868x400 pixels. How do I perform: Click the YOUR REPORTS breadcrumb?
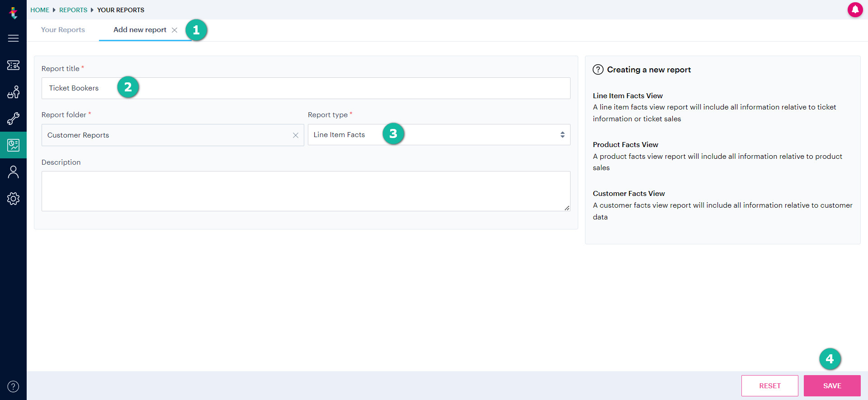click(x=121, y=10)
